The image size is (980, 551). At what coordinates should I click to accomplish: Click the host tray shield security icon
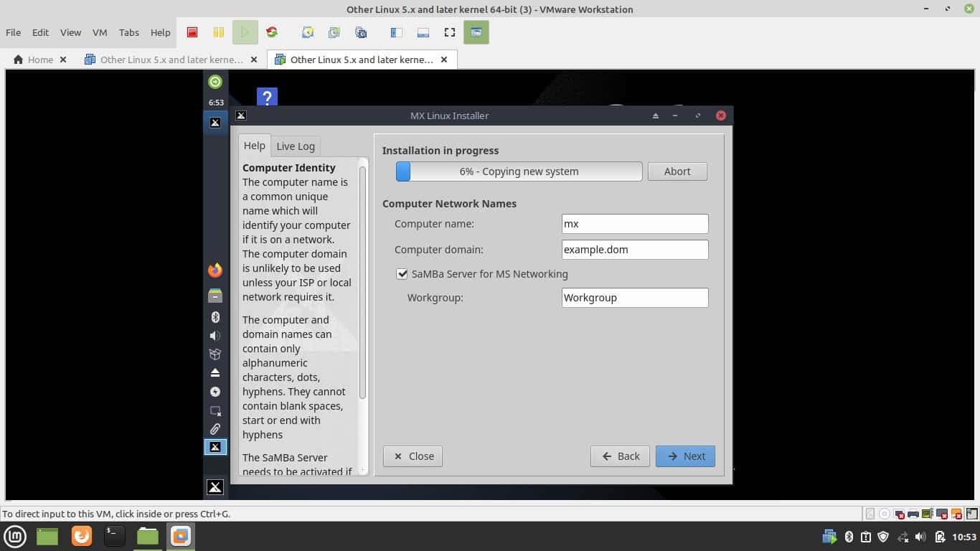pyautogui.click(x=884, y=537)
